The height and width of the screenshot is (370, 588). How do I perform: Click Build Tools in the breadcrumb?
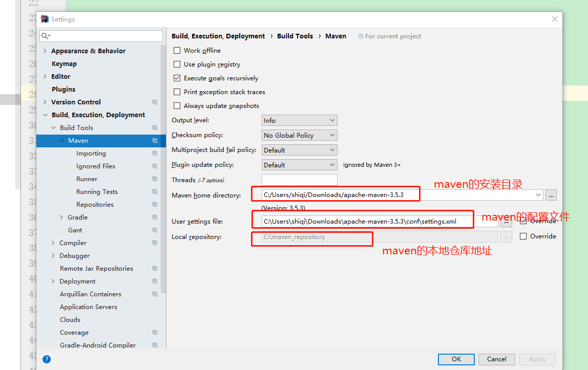[x=295, y=36]
